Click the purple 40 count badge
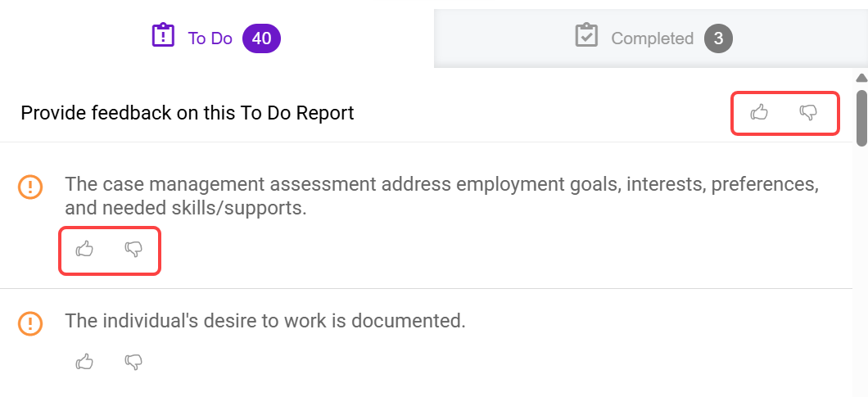Image resolution: width=868 pixels, height=397 pixels. tap(262, 38)
